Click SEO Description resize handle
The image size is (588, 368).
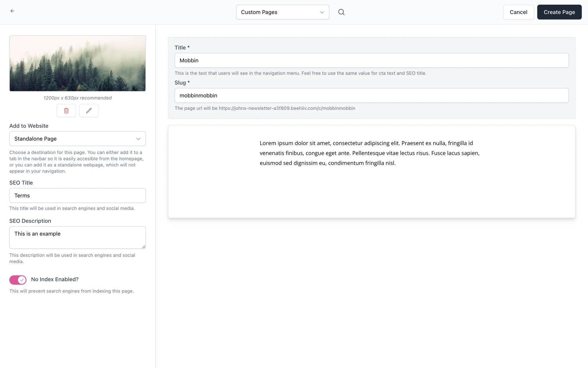[144, 247]
